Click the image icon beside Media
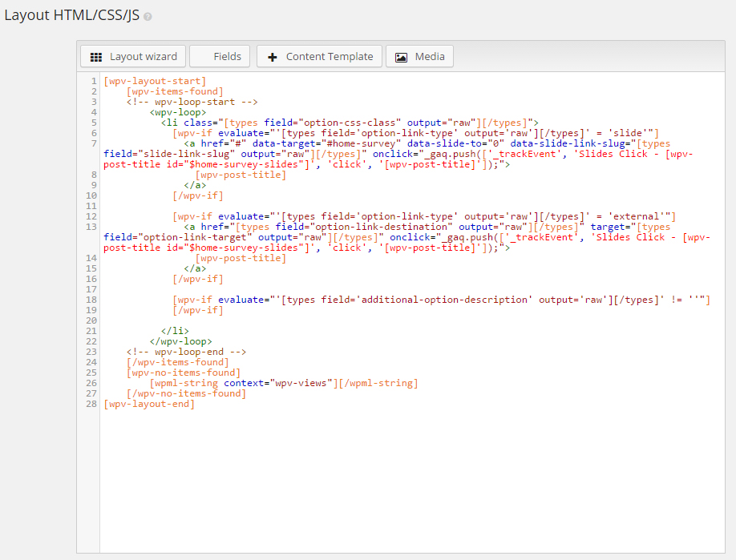This screenshot has width=736, height=560. tap(402, 57)
